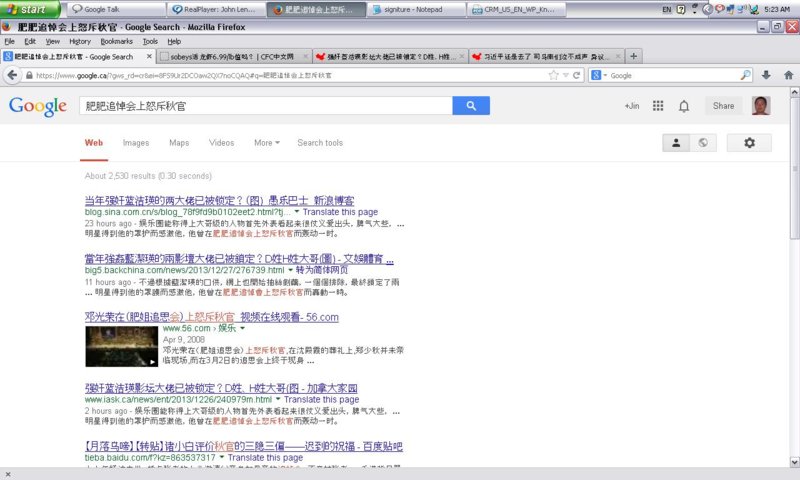Screen dimensions: 800x480
Task: Play the 56.com video thumbnail
Action: point(121,346)
